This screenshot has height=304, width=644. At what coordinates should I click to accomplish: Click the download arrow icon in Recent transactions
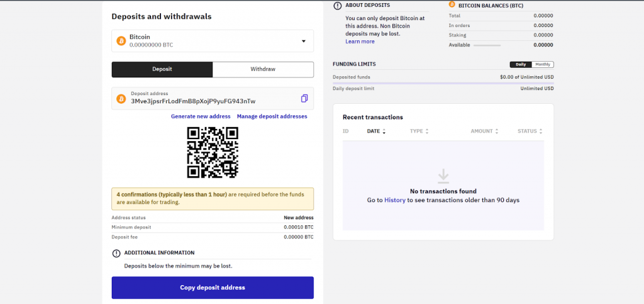[x=443, y=176]
